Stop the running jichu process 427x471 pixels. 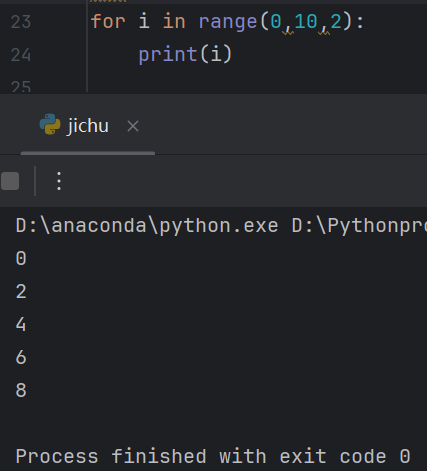tap(10, 181)
